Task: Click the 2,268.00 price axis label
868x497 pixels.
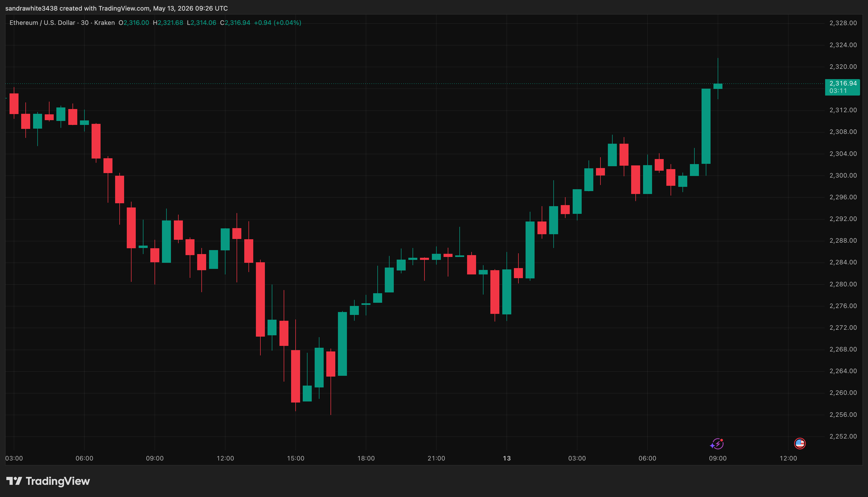Action: pyautogui.click(x=843, y=349)
